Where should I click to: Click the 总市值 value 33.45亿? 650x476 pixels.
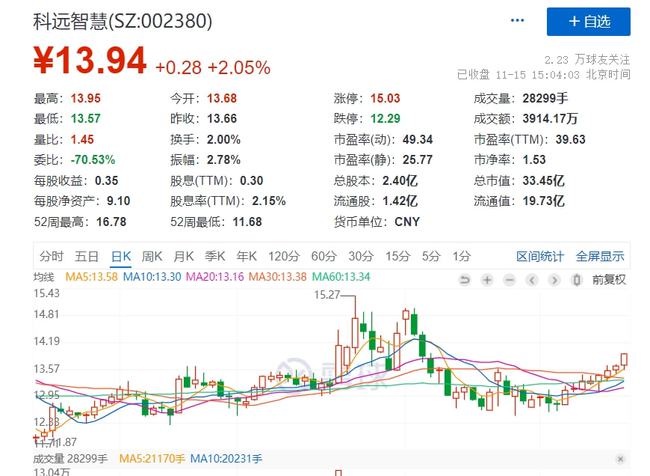(543, 181)
